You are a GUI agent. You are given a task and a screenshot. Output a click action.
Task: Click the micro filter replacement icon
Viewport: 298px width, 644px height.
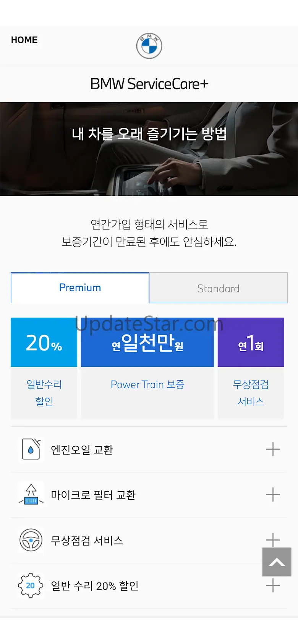(31, 495)
